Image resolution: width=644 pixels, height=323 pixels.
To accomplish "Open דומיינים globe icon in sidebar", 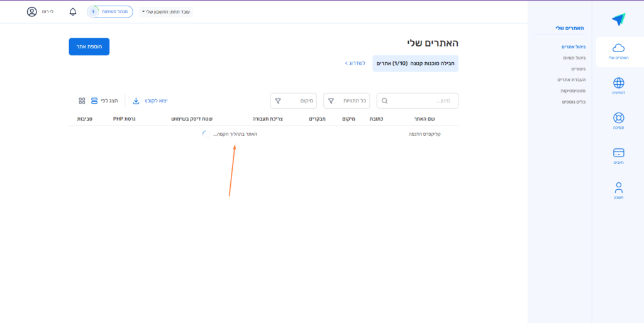I will pos(618,83).
